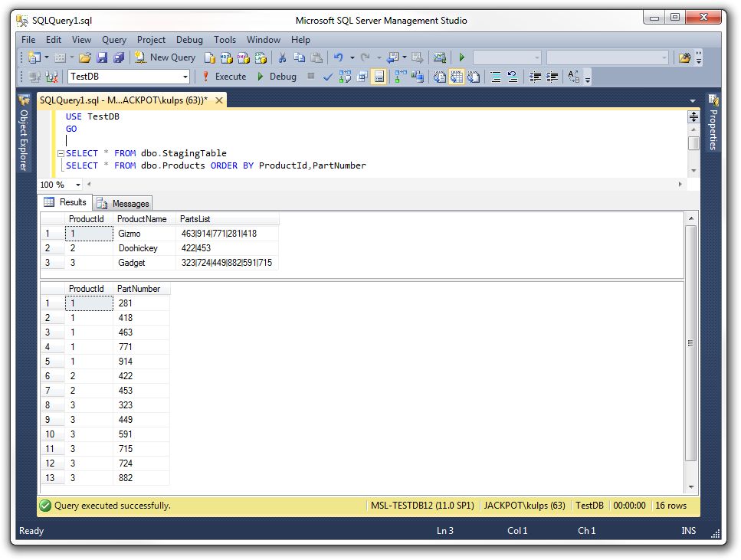The image size is (741, 560).
Task: Click the Open File folder icon
Action: (x=85, y=57)
